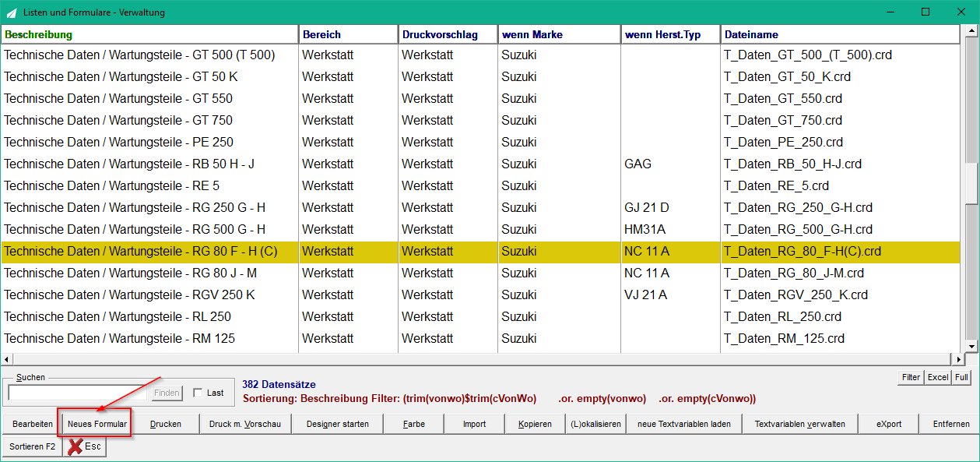Click horizontal scrollbar left arrow
980x462 pixels.
pyautogui.click(x=7, y=359)
